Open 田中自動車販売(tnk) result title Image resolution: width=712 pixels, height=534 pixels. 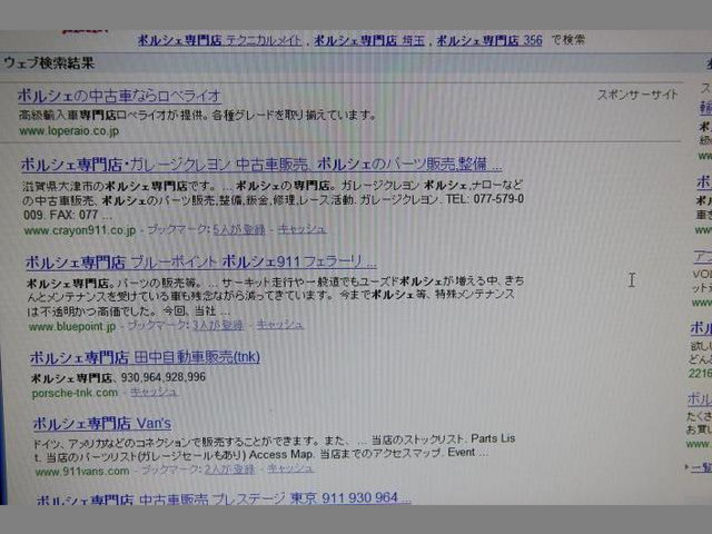pyautogui.click(x=145, y=358)
